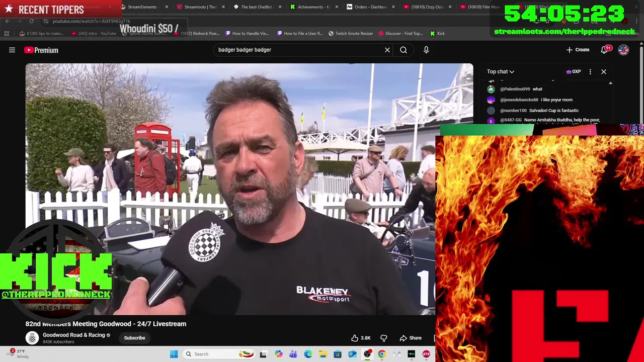Share the video via Share button
This screenshot has height=362, width=644.
[411, 338]
